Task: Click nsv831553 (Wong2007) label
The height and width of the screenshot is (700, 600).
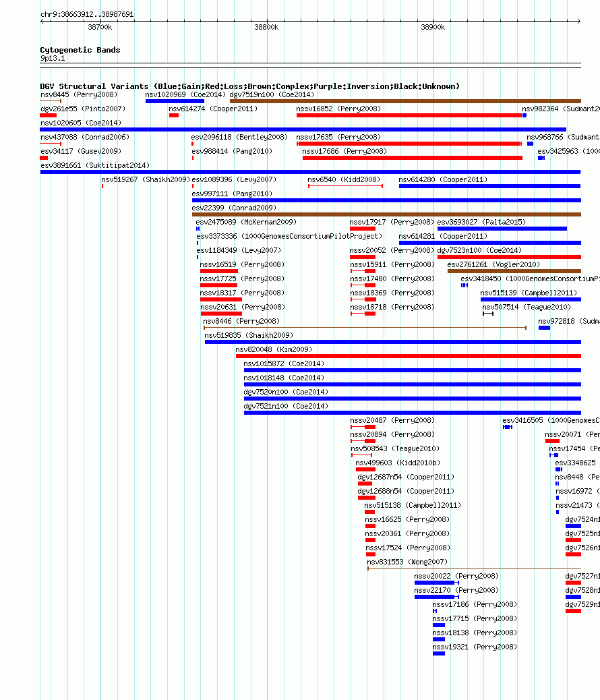Action: (x=407, y=562)
